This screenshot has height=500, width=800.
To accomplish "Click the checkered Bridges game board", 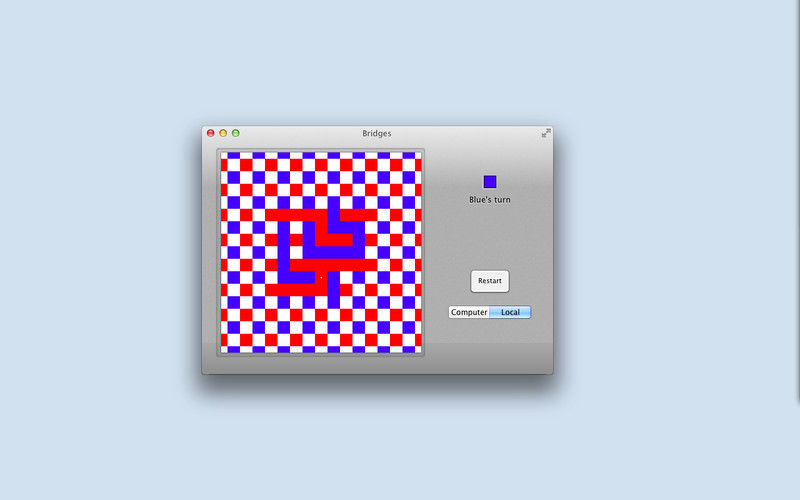I will (x=321, y=252).
